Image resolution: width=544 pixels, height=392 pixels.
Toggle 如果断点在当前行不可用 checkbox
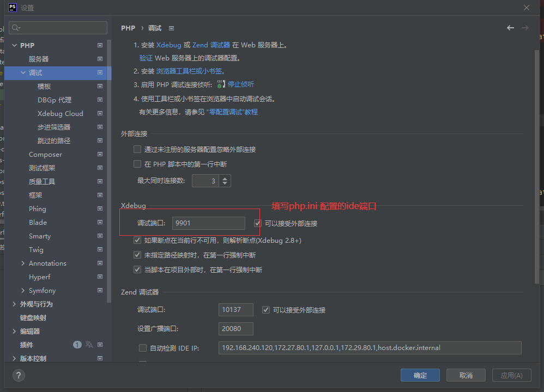click(137, 240)
